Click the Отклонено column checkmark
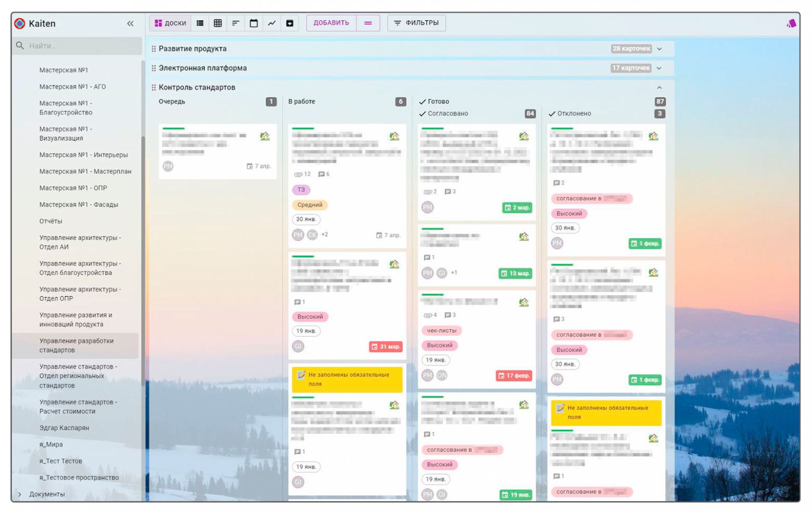Viewport: 812px width, 513px height. 552,113
